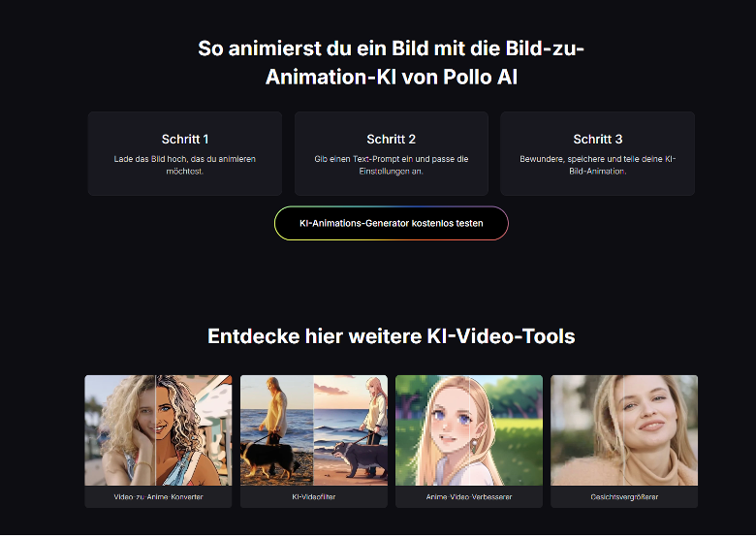Open the Anime-Video-Verbesserer thumbnail image
756x538 pixels.
click(x=468, y=430)
